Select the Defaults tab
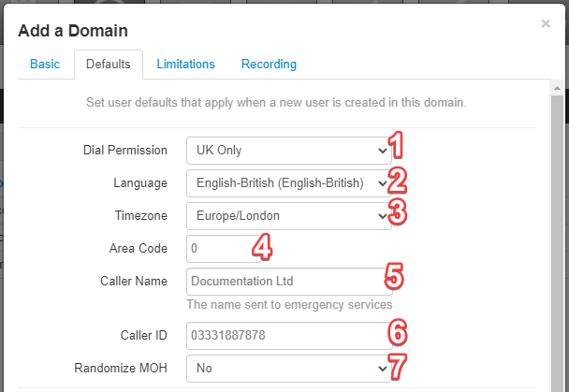 coord(109,65)
